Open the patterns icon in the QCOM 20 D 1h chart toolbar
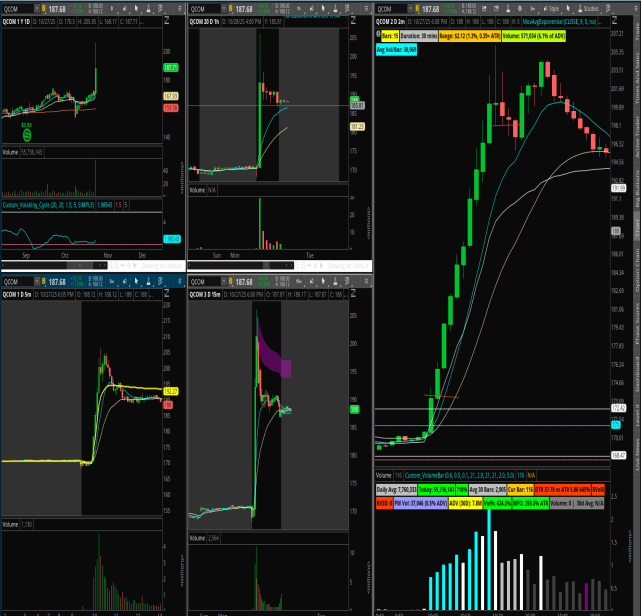 (347, 9)
